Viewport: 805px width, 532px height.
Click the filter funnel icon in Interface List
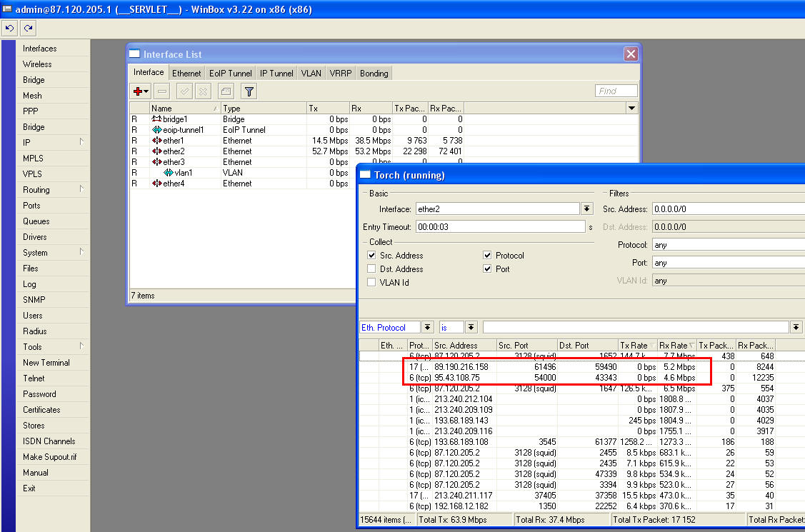(249, 91)
